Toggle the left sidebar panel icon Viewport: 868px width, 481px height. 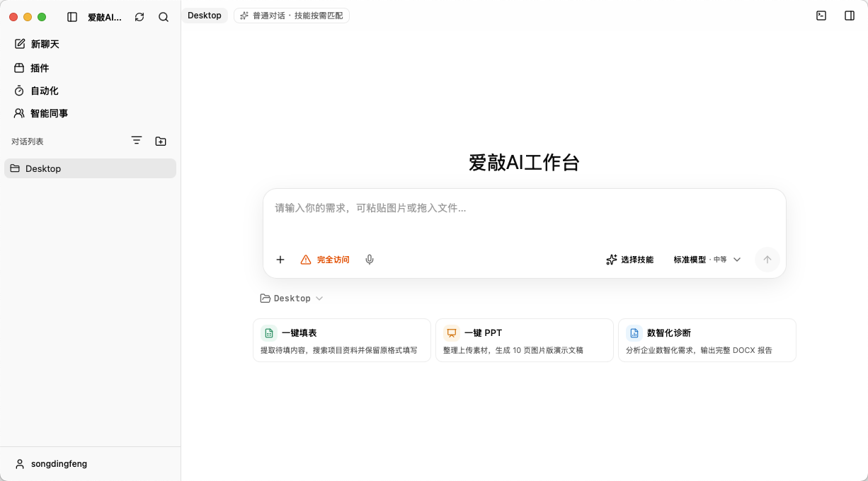(x=72, y=17)
